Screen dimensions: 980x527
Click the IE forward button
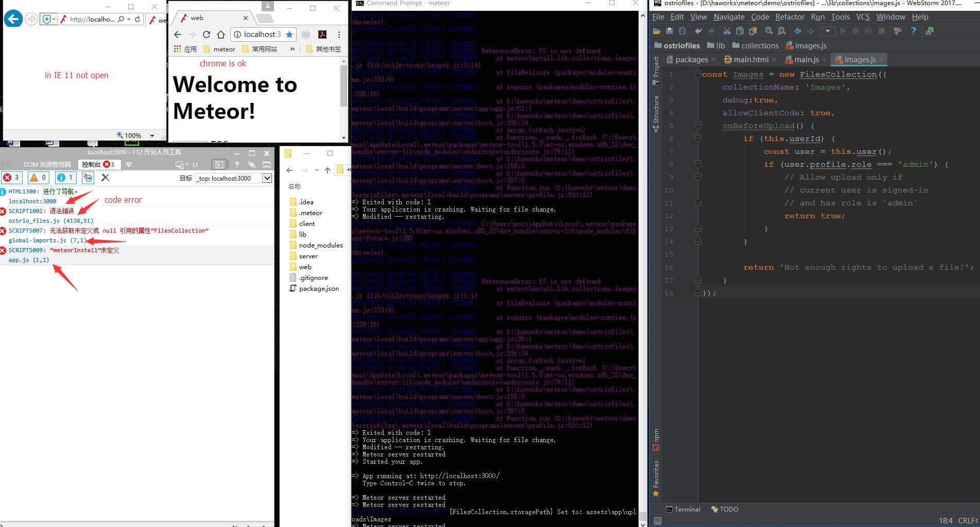tap(31, 19)
